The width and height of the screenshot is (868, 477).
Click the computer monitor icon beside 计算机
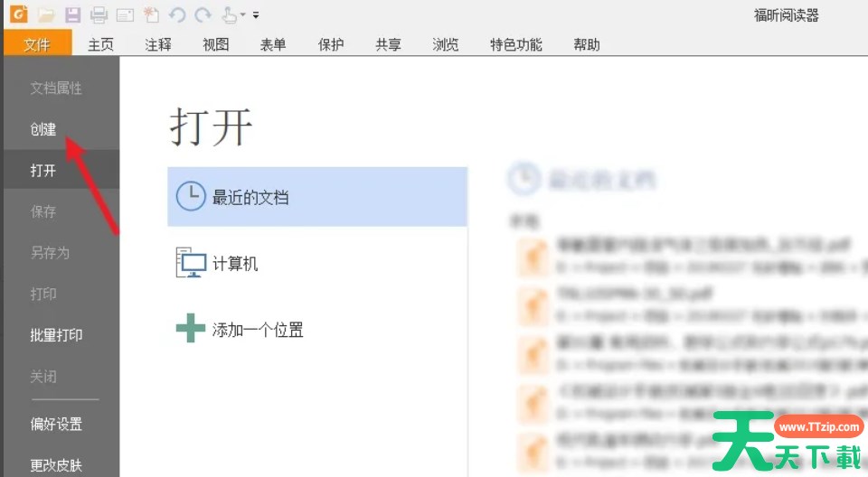coord(191,263)
